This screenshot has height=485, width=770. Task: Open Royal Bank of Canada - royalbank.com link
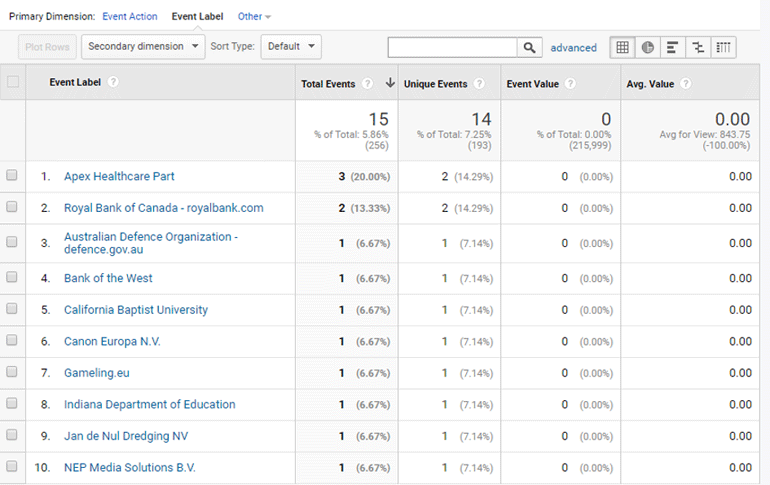point(164,208)
